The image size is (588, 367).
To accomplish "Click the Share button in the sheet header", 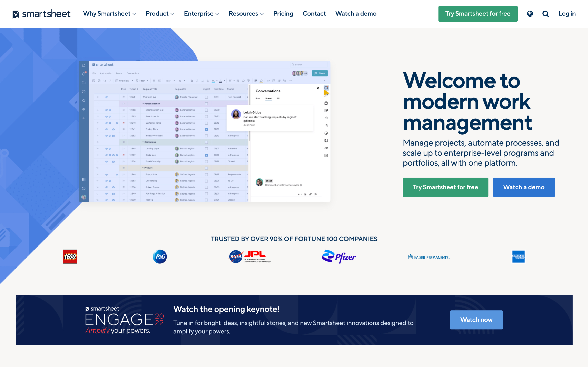I will [x=320, y=73].
